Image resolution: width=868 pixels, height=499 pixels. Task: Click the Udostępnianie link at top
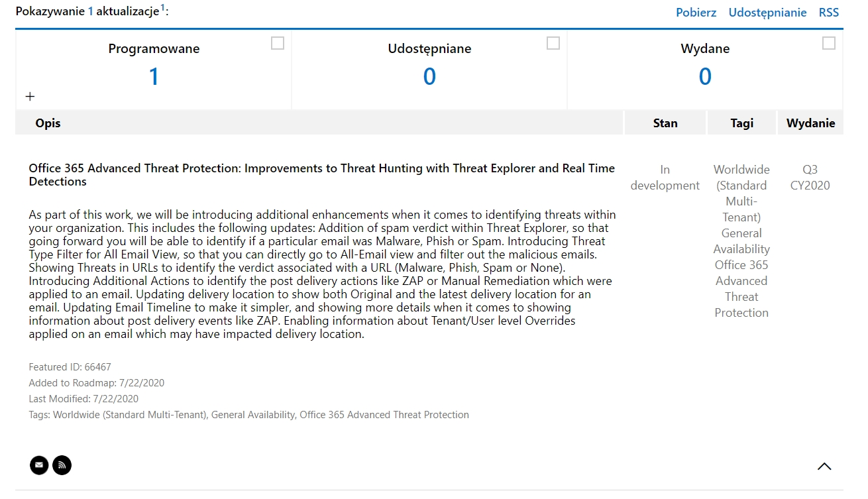pyautogui.click(x=767, y=13)
